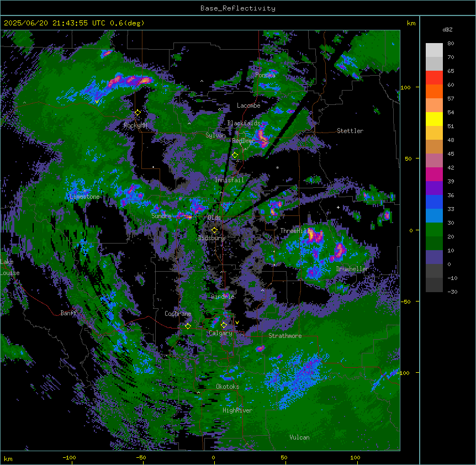This screenshot has width=476, height=465.
Task: Click the RedDeer city label
Action: coord(243,141)
